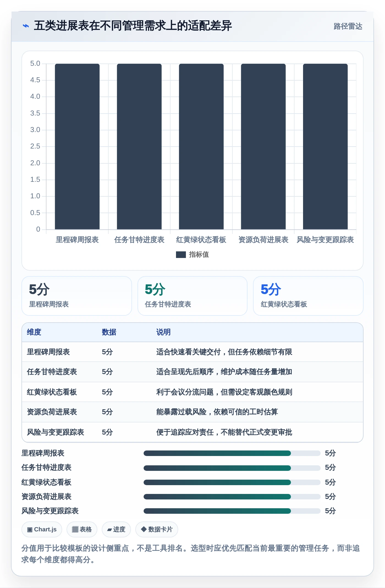The image size is (385, 588).
Task: Click the 红黄绿状态看板 x-axis label
Action: click(x=201, y=240)
